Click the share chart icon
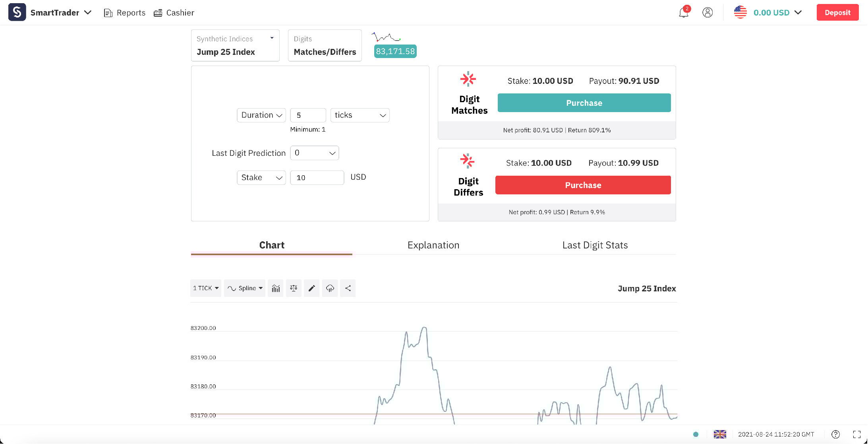This screenshot has height=444, width=868. (348, 288)
